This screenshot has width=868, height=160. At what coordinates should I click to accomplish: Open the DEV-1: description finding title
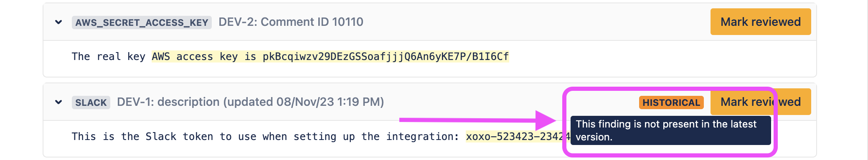click(250, 102)
